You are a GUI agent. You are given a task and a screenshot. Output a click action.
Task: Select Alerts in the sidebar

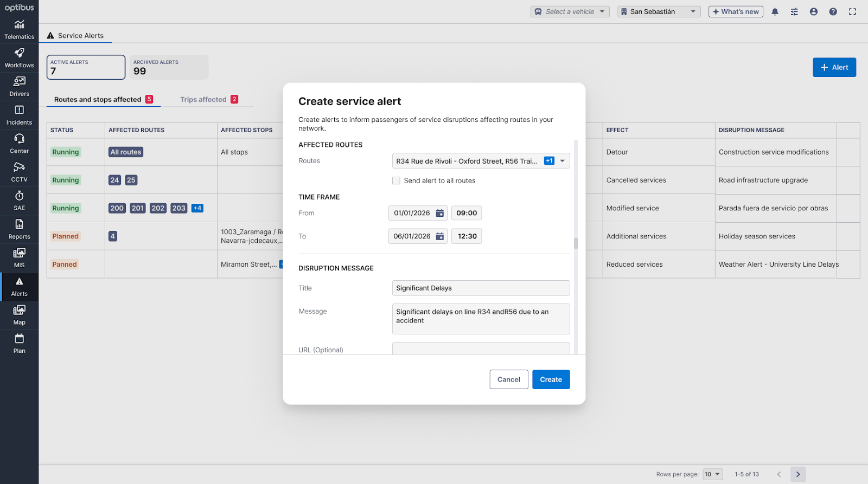point(19,287)
